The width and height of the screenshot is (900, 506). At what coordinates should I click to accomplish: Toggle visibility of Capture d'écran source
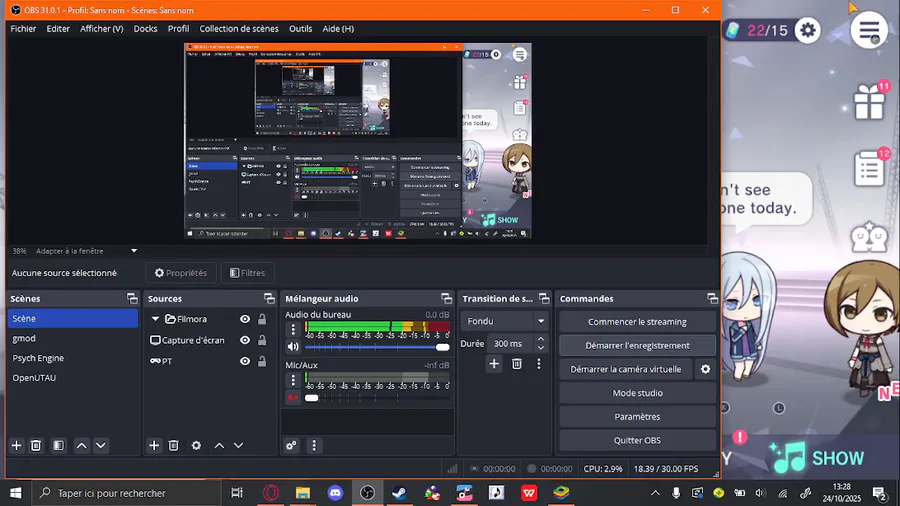point(245,340)
